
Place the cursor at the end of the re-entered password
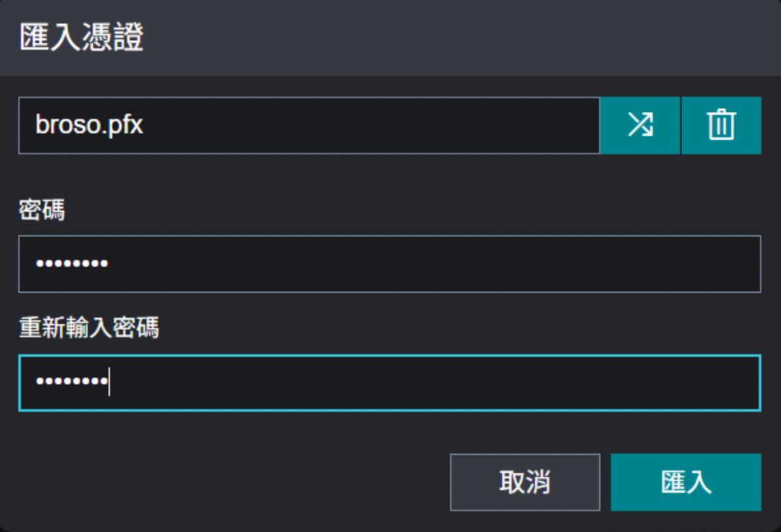coord(109,382)
